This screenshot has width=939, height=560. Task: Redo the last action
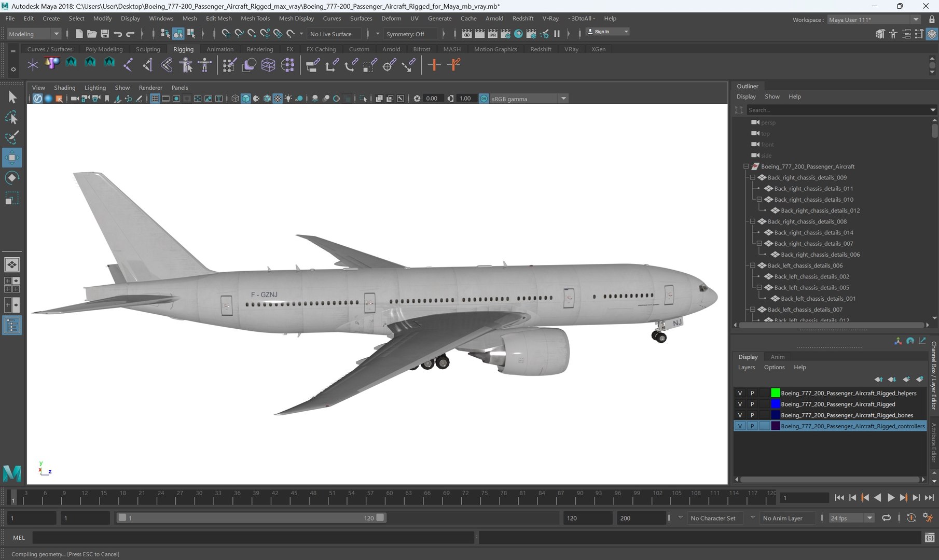pyautogui.click(x=131, y=34)
